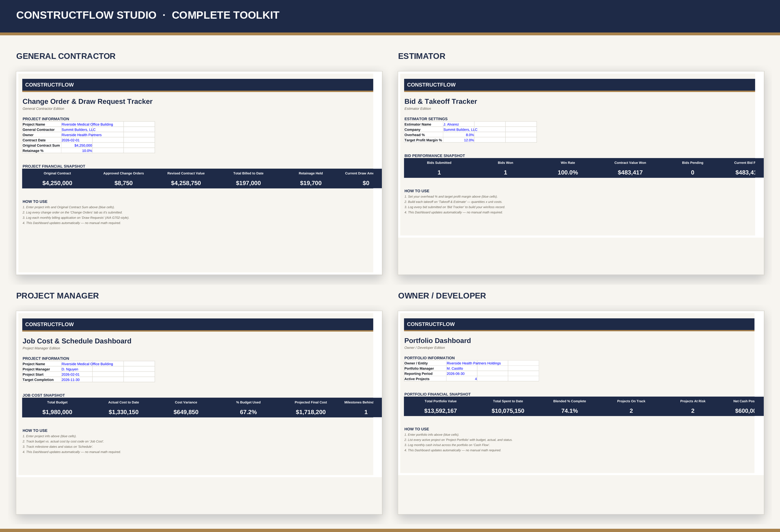Click the 'Portfolio Dashboard' title
The width and height of the screenshot is (780, 532).
(438, 341)
